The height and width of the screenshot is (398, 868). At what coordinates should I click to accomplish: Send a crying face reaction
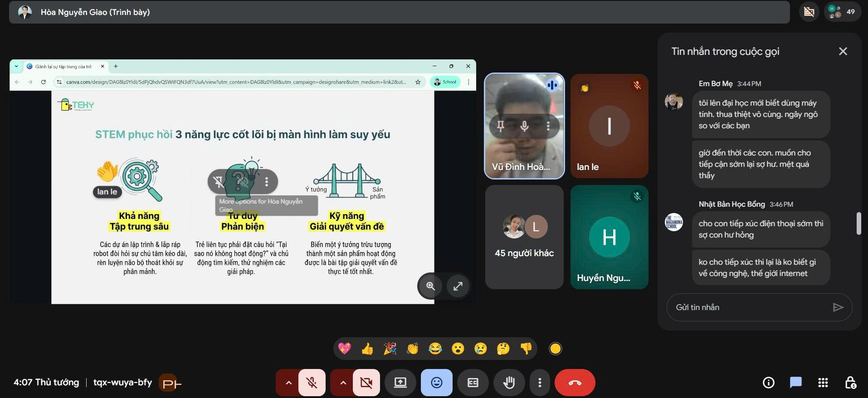coord(481,349)
